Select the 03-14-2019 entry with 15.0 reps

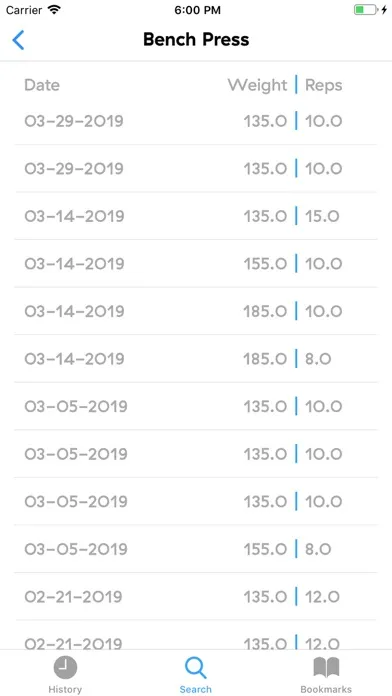tap(196, 216)
